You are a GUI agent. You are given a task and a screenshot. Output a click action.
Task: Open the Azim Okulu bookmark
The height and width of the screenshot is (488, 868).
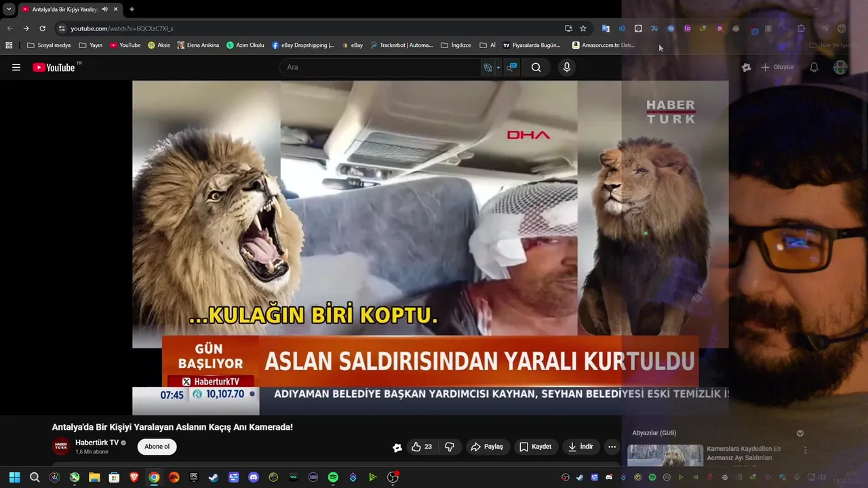tap(245, 45)
